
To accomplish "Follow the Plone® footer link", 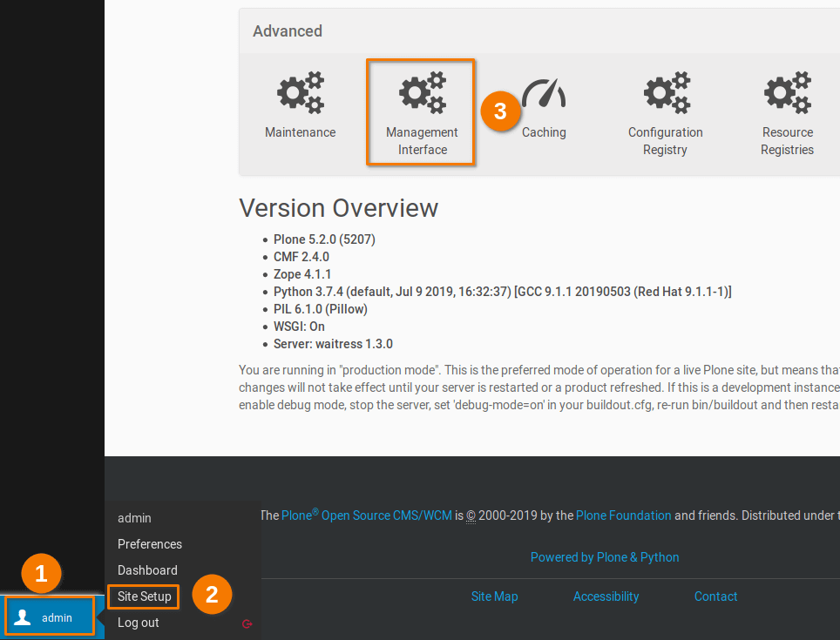I will click(300, 515).
